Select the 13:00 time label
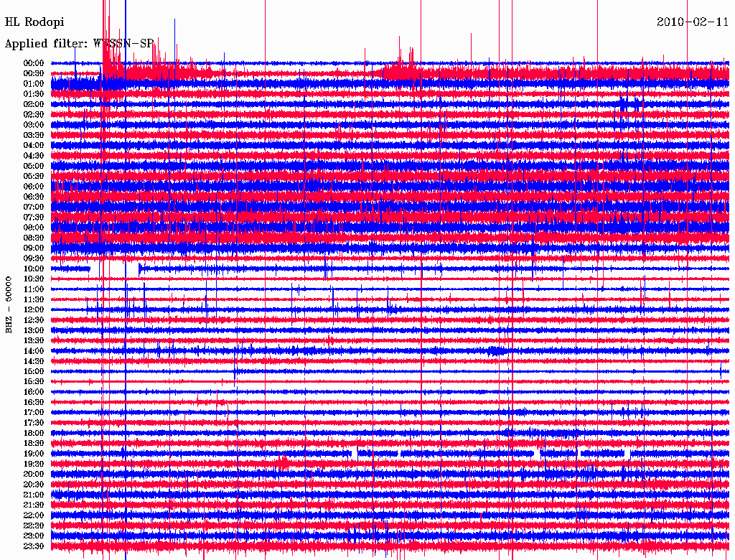735x560 pixels. (x=34, y=331)
